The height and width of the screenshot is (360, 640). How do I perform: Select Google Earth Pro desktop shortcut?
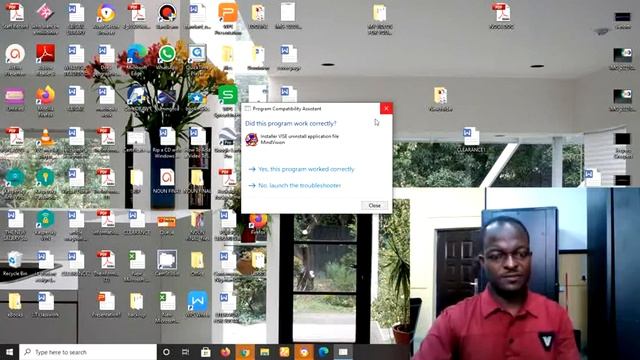tap(228, 142)
